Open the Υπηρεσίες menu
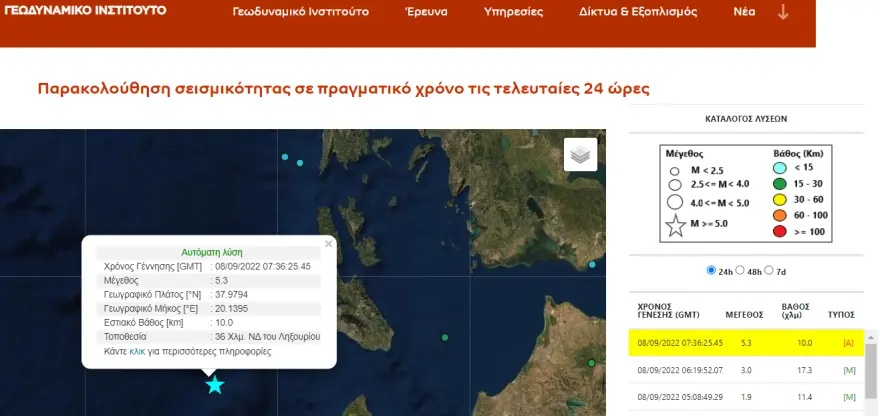 coord(513,13)
